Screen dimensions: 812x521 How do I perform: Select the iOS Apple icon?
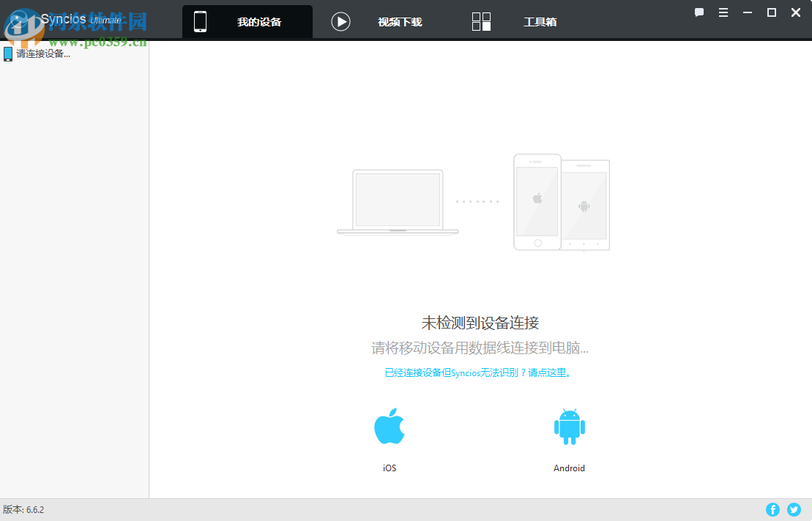point(389,426)
